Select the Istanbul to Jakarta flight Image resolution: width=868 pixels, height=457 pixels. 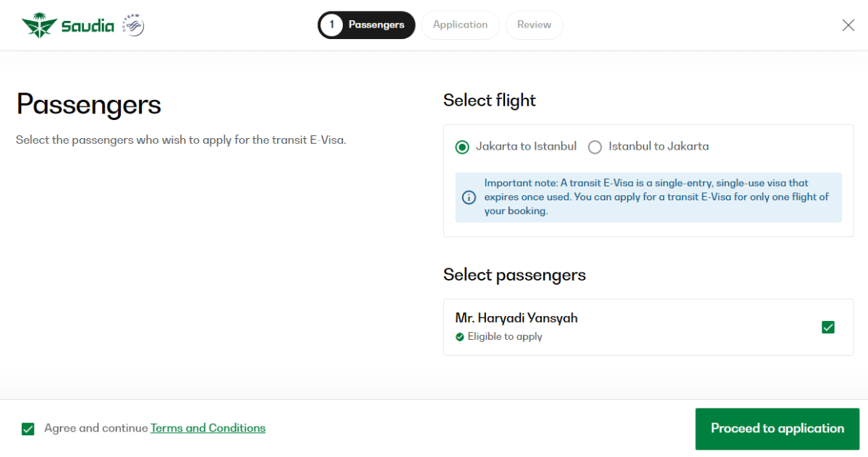(x=595, y=147)
